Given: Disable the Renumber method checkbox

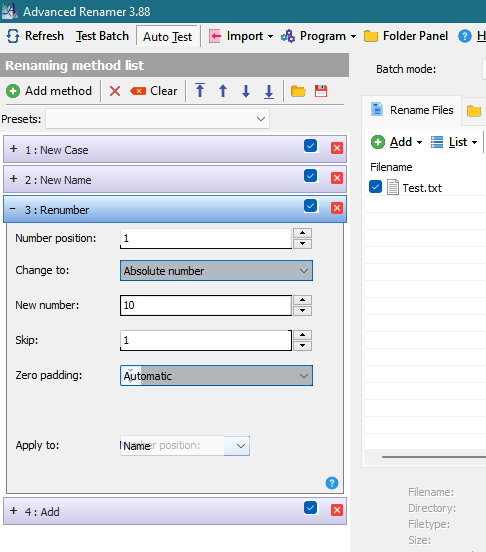Looking at the screenshot, I should click(310, 206).
